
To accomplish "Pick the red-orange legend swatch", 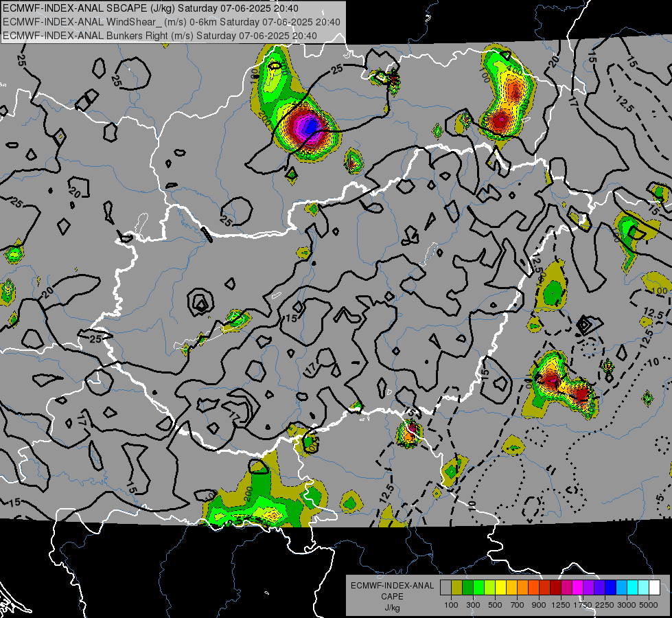I will pos(533,588).
